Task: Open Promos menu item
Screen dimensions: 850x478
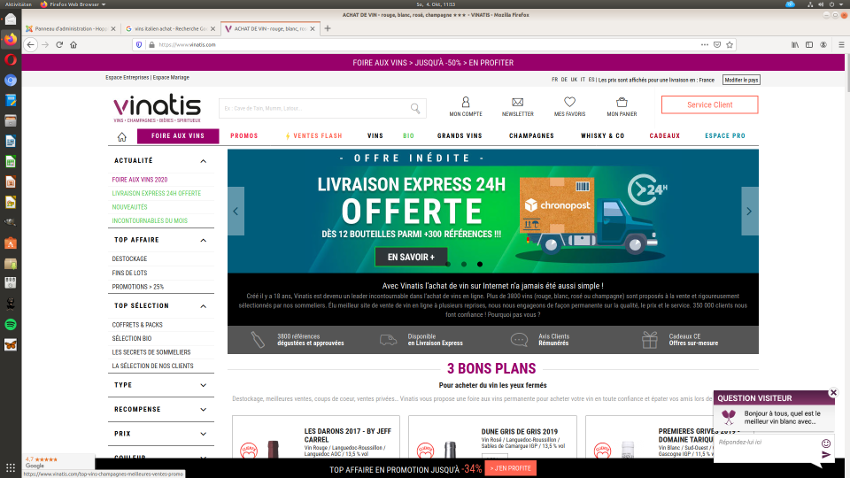Action: pos(244,136)
